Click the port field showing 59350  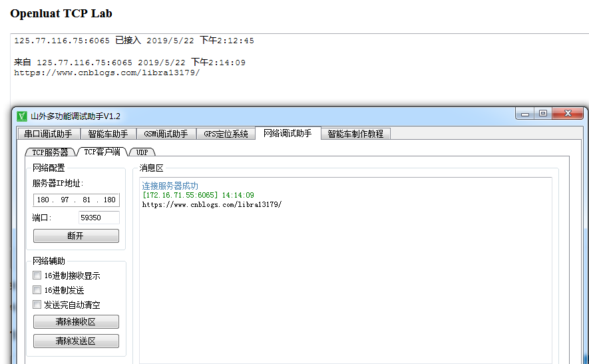[99, 218]
